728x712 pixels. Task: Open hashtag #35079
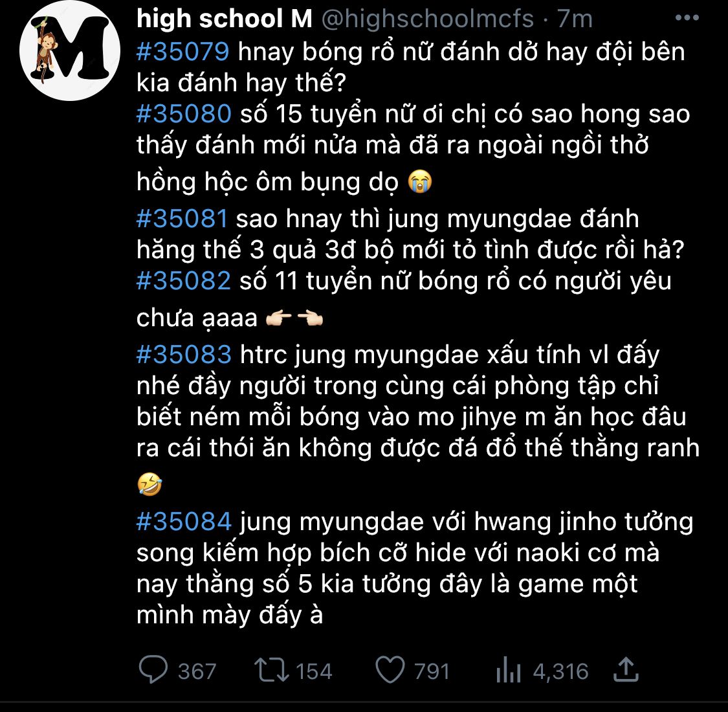[183, 52]
